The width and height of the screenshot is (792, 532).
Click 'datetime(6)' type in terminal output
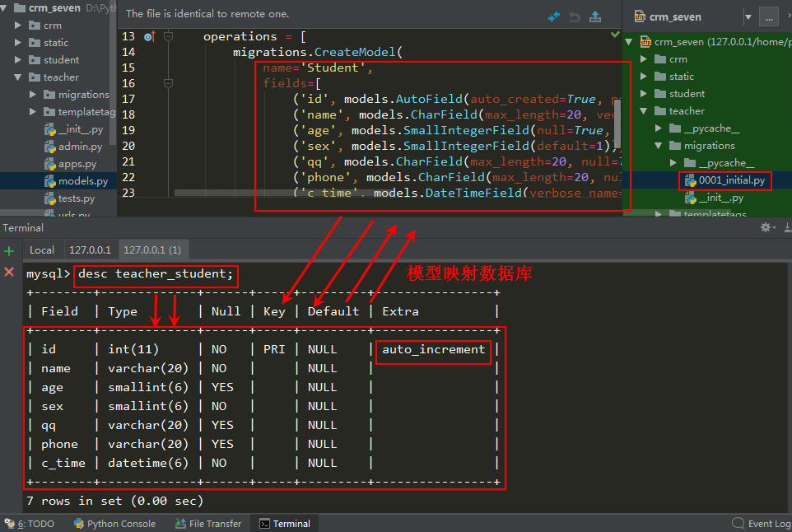[x=148, y=464]
